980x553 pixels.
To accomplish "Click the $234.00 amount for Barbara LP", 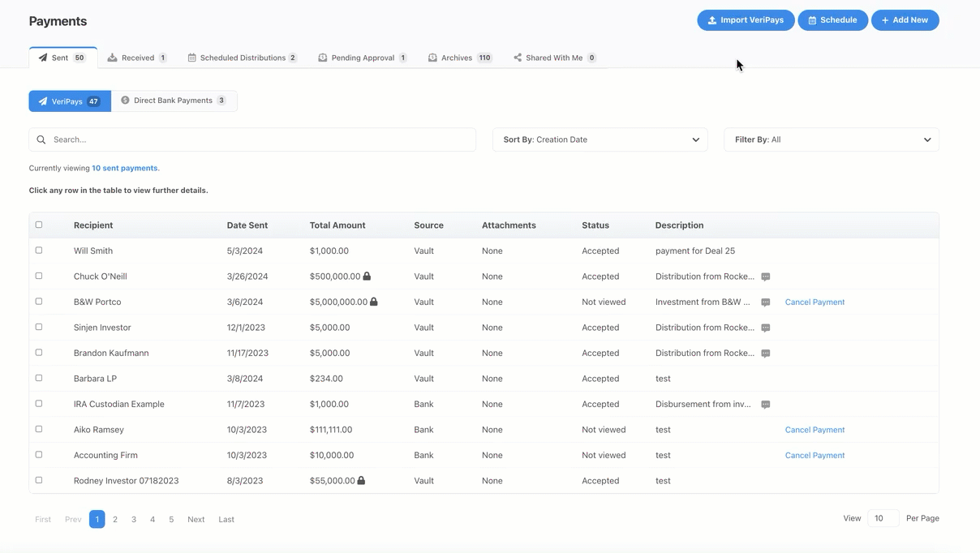I will click(326, 379).
